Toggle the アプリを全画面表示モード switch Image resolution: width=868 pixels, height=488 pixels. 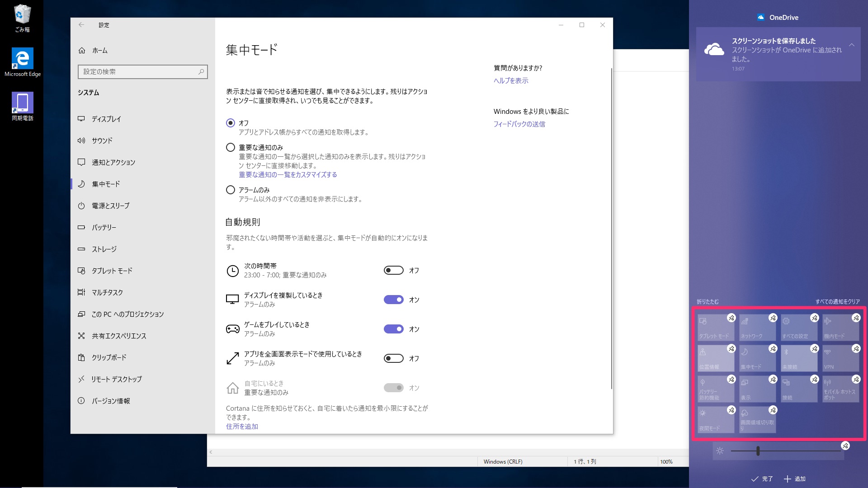click(394, 358)
